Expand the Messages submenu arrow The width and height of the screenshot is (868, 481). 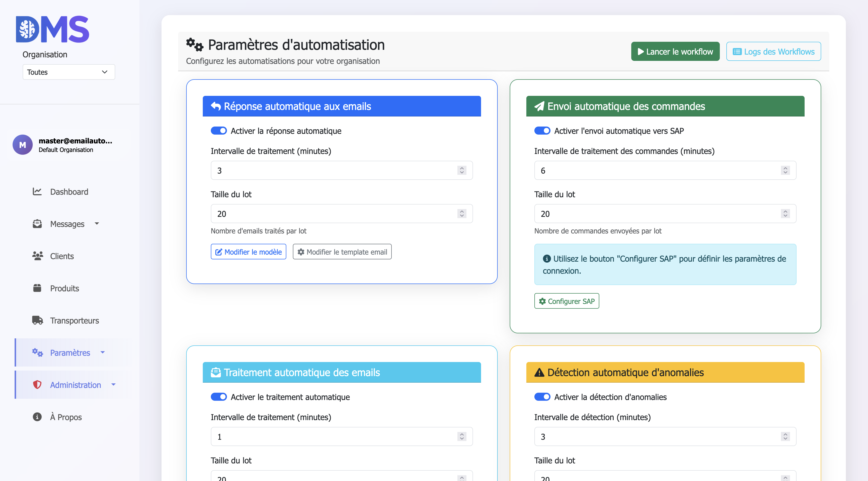pyautogui.click(x=97, y=224)
